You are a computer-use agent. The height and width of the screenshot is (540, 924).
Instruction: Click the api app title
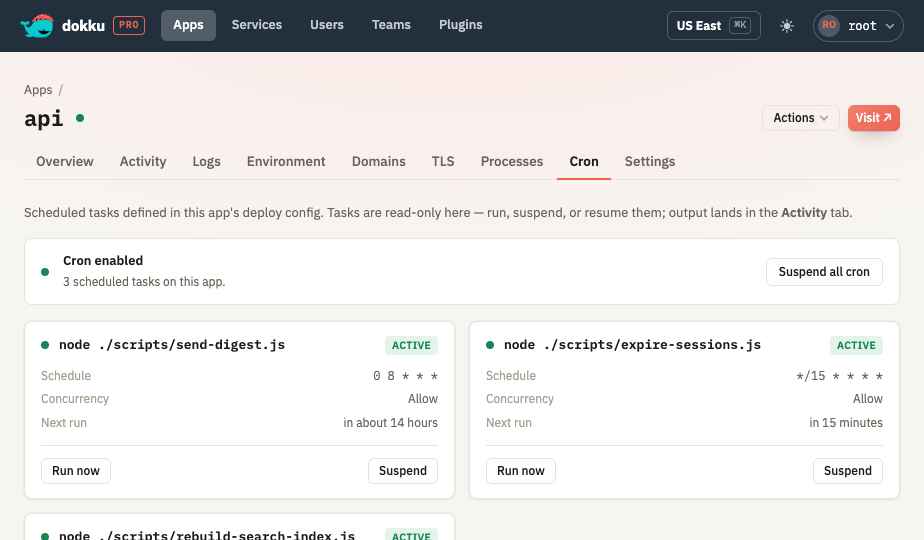44,118
